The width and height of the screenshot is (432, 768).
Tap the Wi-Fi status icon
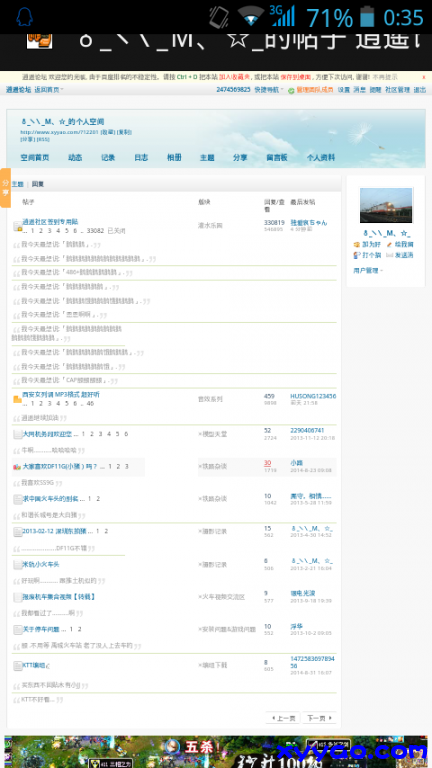point(251,16)
